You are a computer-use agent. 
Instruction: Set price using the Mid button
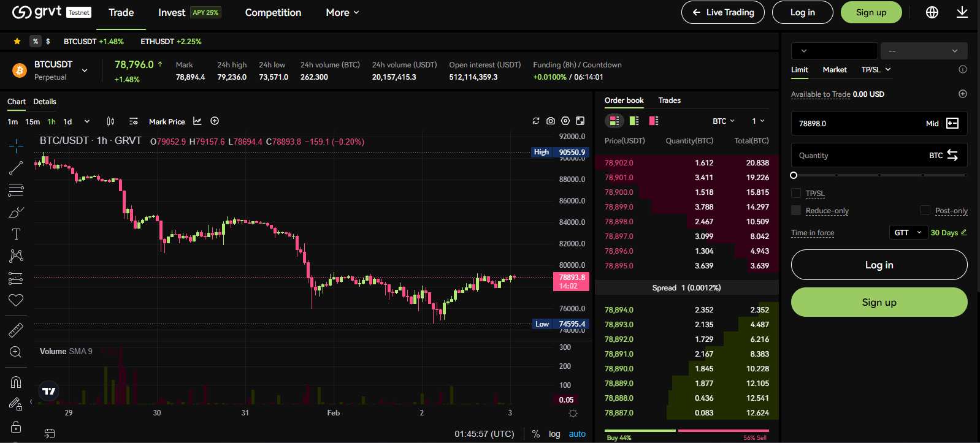tap(932, 123)
